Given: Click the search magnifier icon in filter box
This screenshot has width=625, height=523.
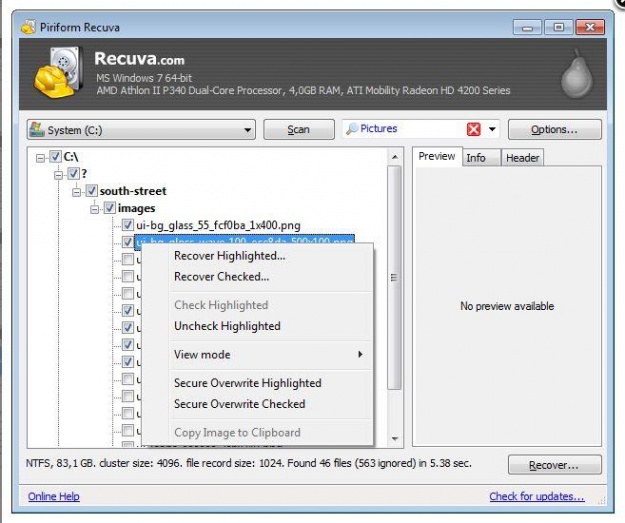Looking at the screenshot, I should click(x=351, y=129).
